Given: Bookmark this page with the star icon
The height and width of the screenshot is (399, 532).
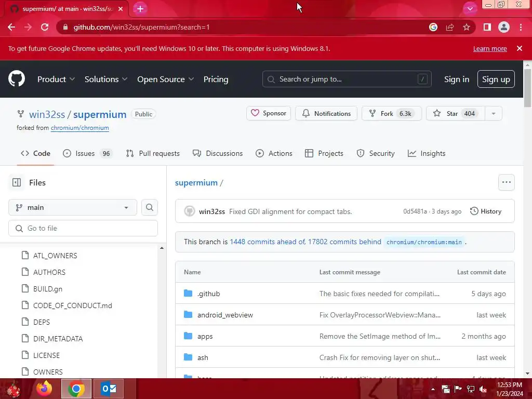Looking at the screenshot, I should (x=467, y=27).
